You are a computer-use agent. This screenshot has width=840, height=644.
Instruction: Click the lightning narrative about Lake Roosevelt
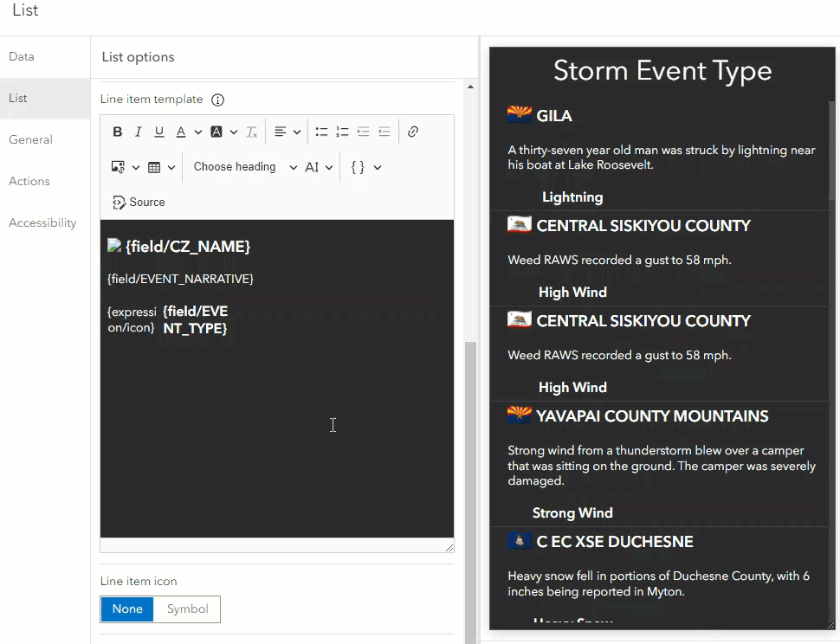pyautogui.click(x=662, y=158)
